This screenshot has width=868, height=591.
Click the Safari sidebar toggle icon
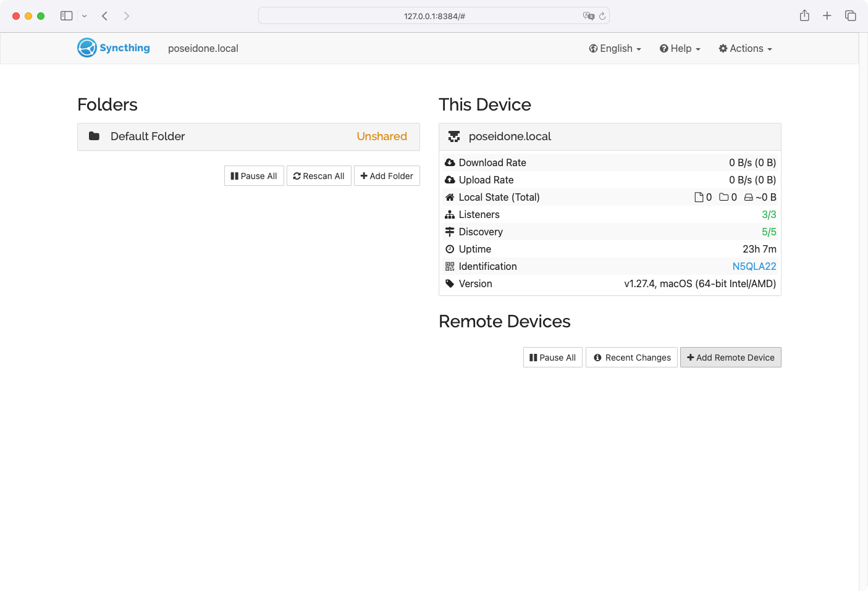pos(67,15)
